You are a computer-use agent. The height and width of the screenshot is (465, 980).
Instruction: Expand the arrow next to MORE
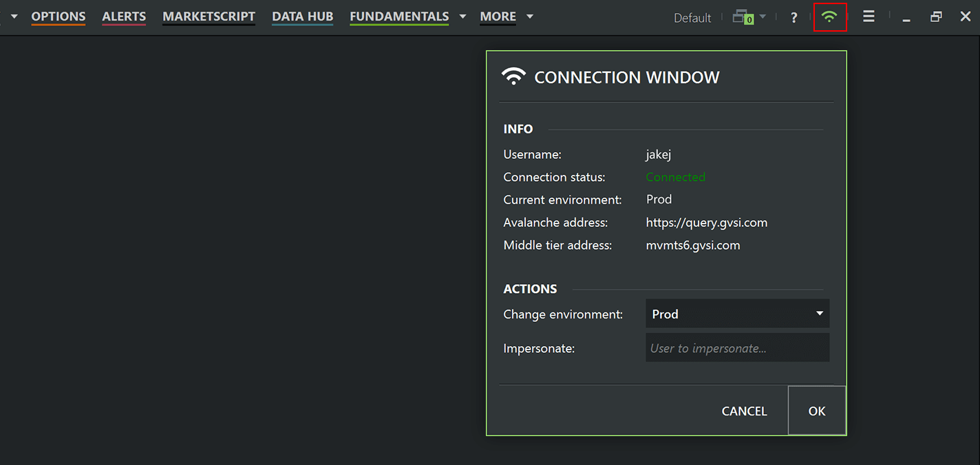click(x=529, y=17)
